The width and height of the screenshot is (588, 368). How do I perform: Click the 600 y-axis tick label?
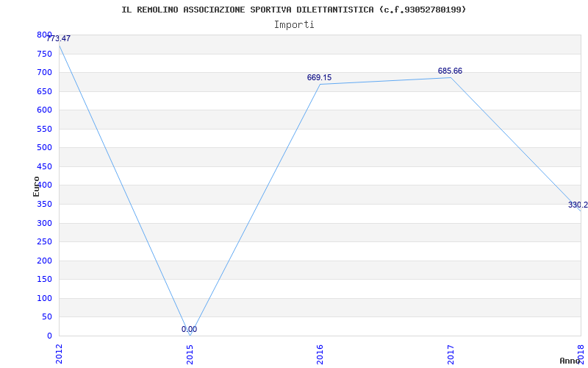pos(44,110)
